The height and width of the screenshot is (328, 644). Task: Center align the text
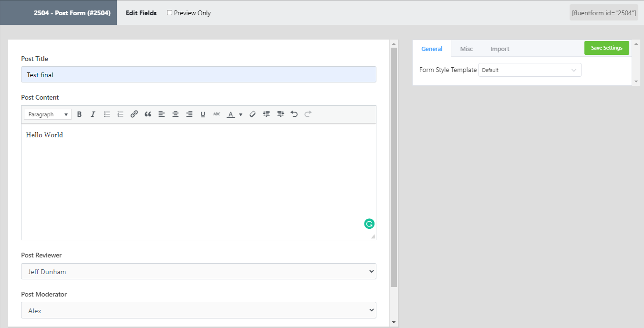point(176,114)
